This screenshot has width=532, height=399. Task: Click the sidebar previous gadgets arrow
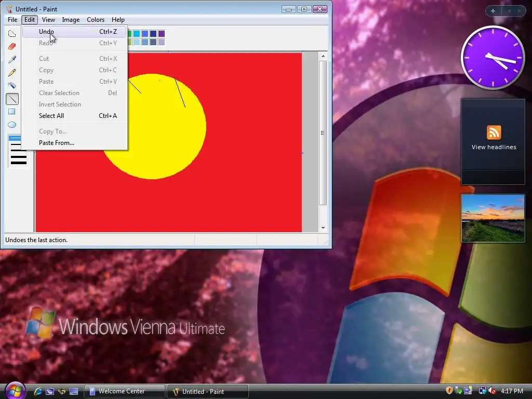pos(509,11)
